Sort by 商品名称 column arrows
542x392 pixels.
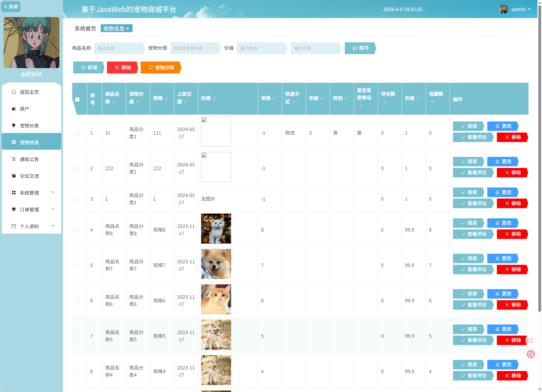point(114,102)
